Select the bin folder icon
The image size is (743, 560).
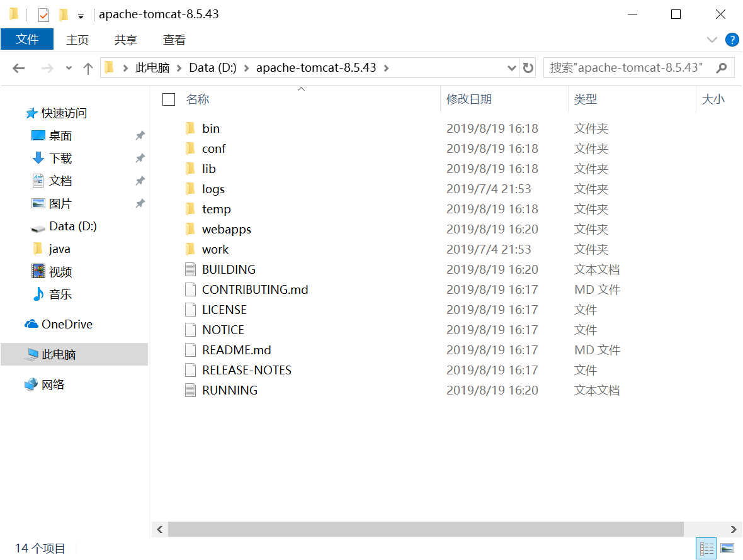tap(190, 128)
